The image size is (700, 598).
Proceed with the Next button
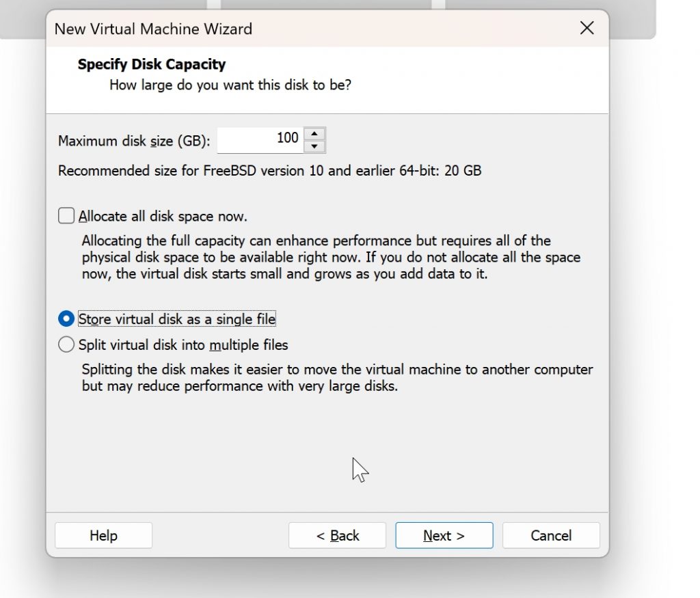tap(444, 535)
